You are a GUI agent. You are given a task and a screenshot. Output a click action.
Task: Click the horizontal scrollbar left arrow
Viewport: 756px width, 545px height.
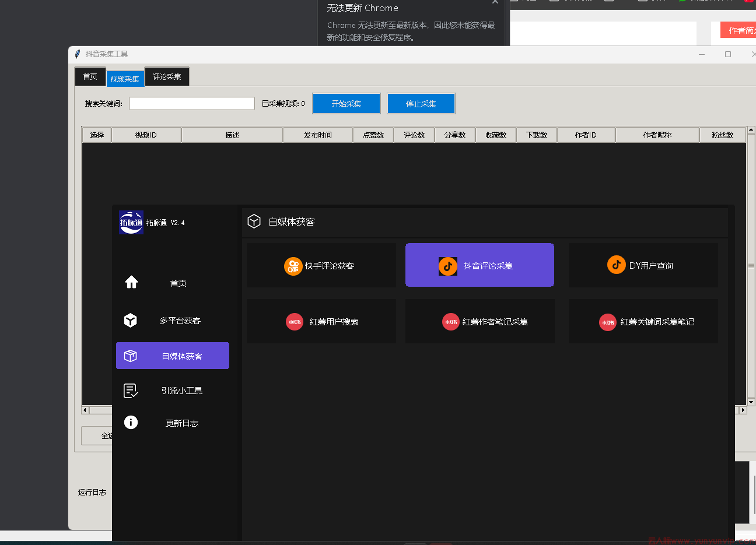click(85, 410)
